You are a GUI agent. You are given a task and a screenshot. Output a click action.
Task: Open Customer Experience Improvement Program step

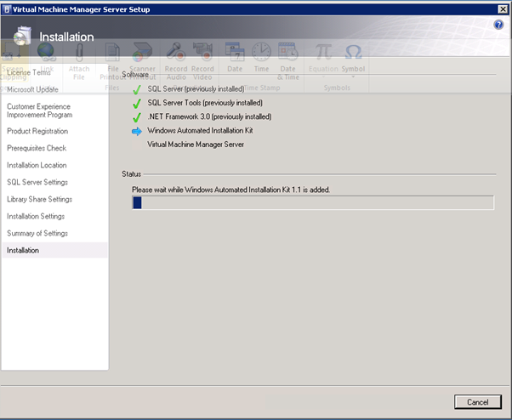[x=39, y=111]
